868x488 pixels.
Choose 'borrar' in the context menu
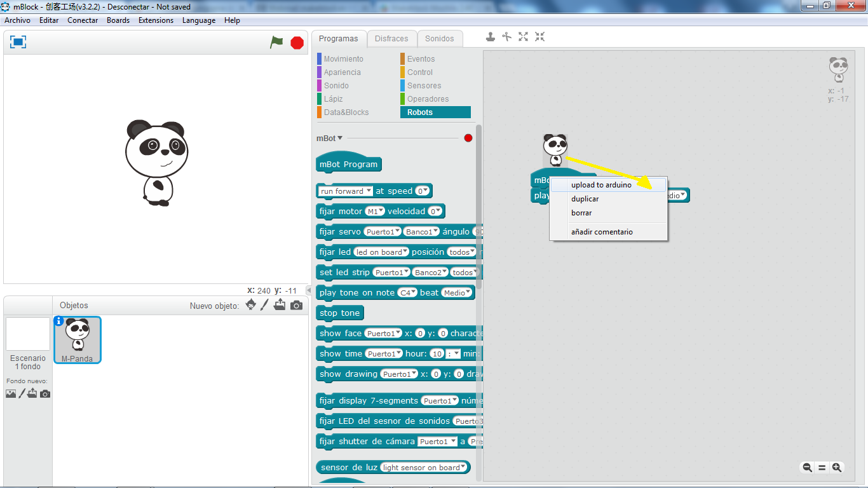[x=608, y=213]
